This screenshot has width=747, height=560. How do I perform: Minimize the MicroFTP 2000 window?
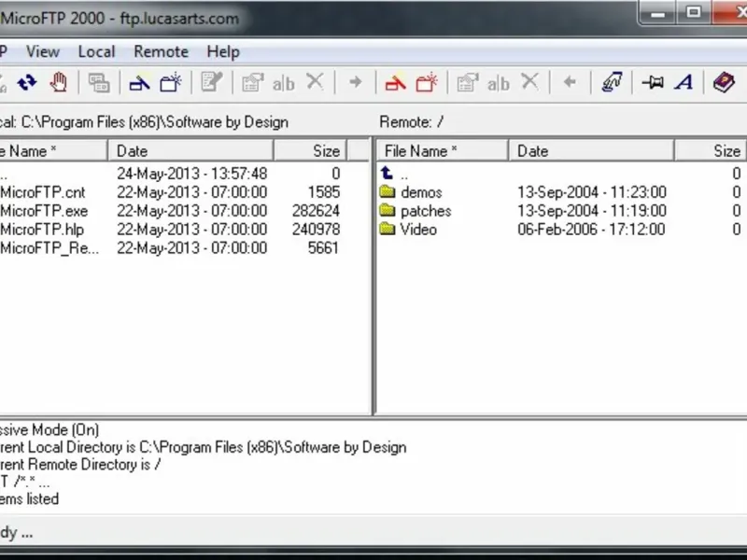coord(657,13)
